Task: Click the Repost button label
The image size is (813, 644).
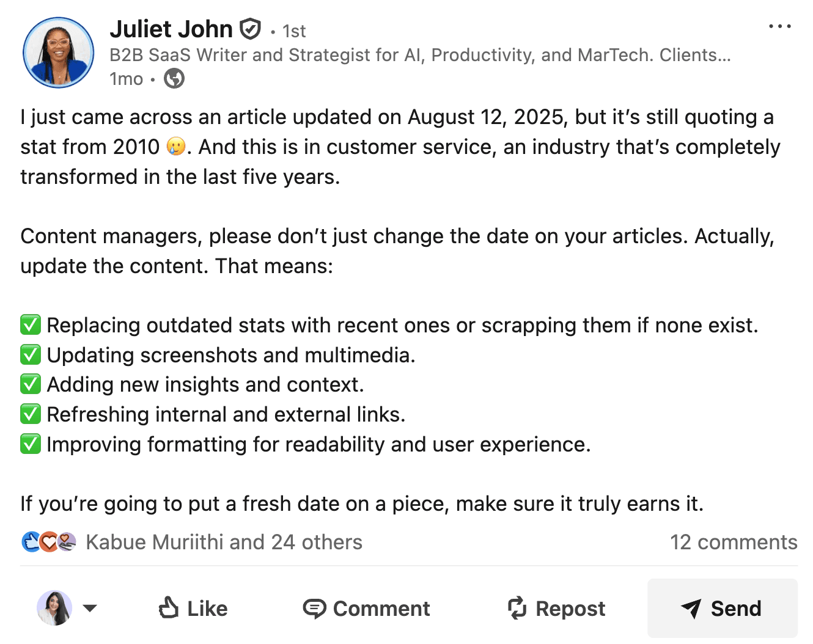Action: (570, 609)
